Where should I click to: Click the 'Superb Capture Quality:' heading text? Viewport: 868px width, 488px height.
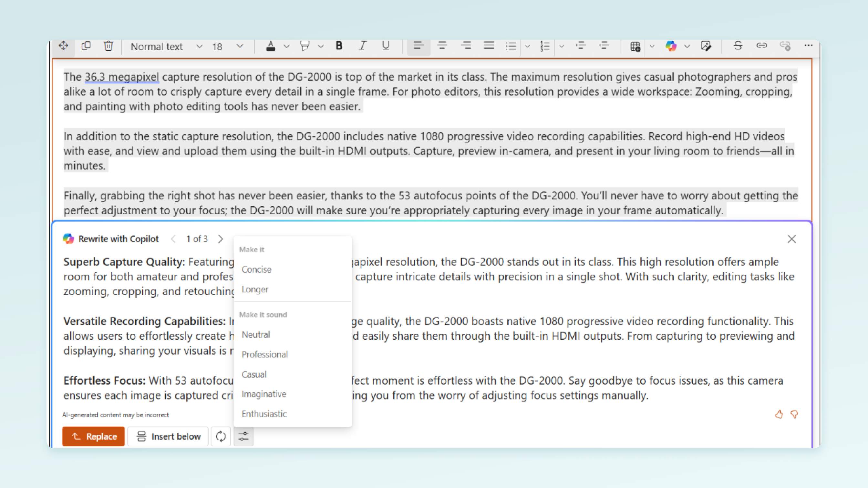(x=124, y=262)
